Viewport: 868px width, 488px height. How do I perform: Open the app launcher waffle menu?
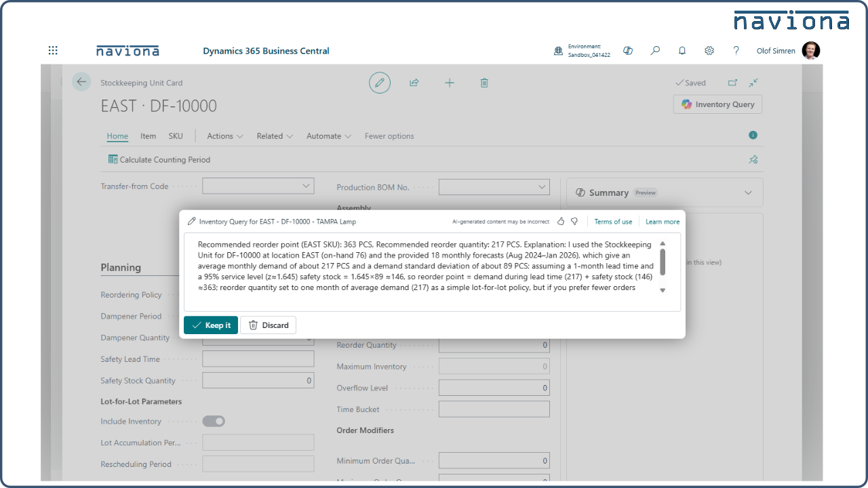click(x=53, y=51)
